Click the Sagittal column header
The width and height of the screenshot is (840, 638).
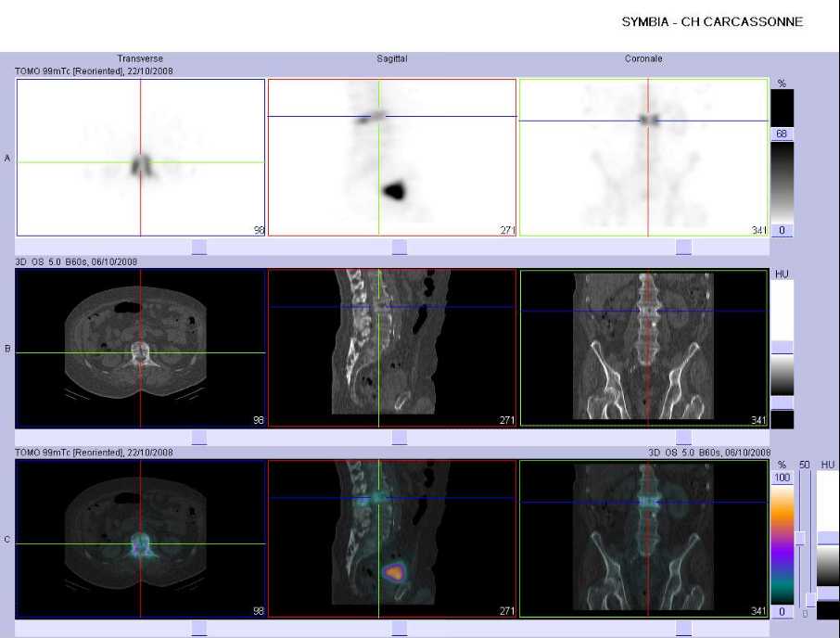[391, 59]
